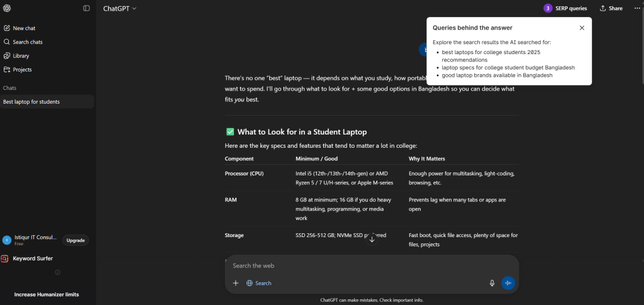Screen dimensions: 644x305
Task: Close the Queries behind the answer popup
Action: (582, 28)
